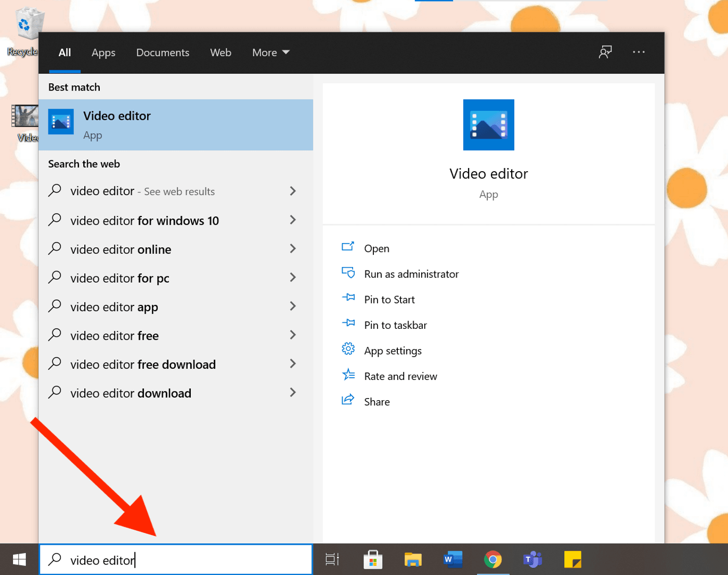Click the search input at the bottom
728x575 pixels.
point(176,559)
